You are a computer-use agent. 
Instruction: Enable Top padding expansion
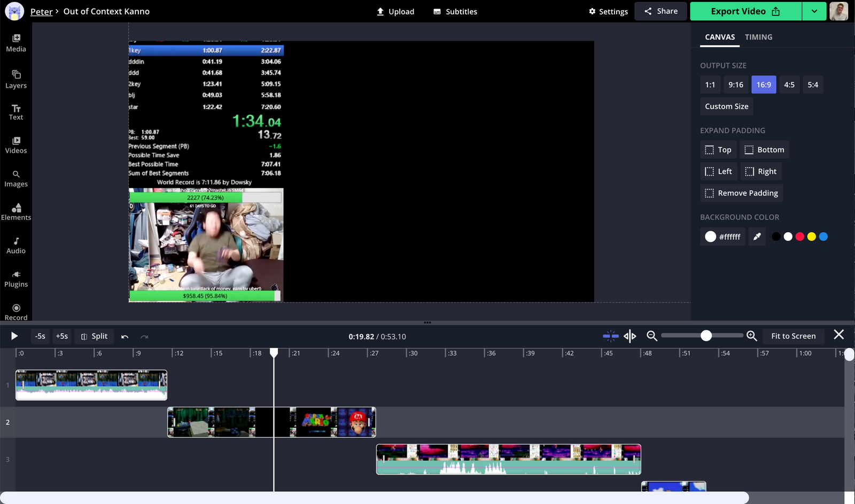718,149
